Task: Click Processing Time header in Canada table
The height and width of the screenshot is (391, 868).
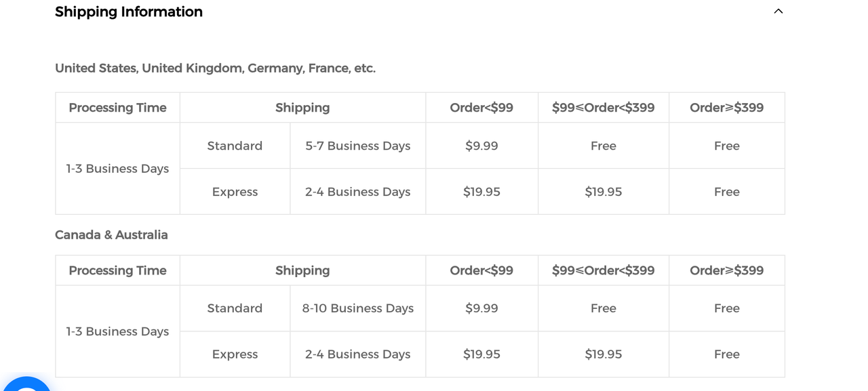Action: pyautogui.click(x=117, y=270)
